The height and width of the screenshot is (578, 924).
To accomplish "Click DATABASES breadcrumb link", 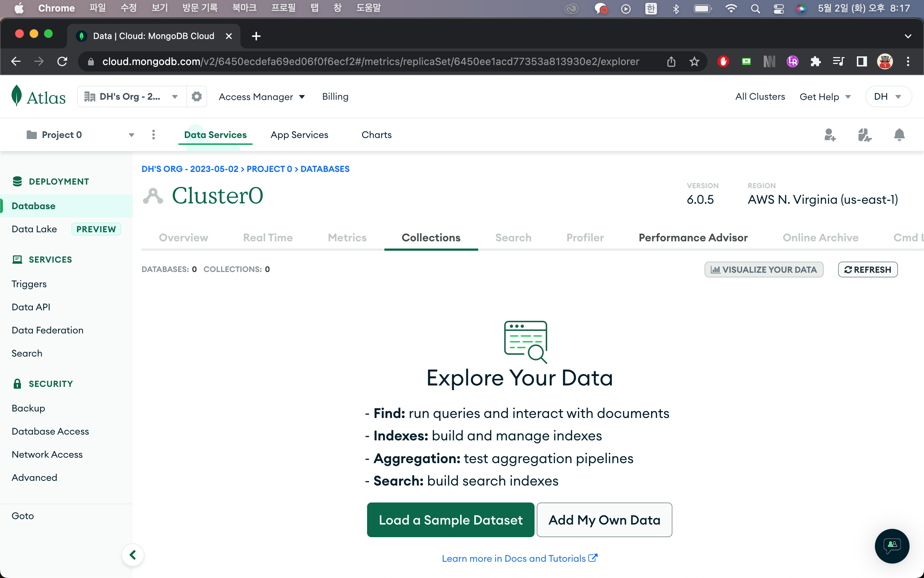I will (x=325, y=169).
